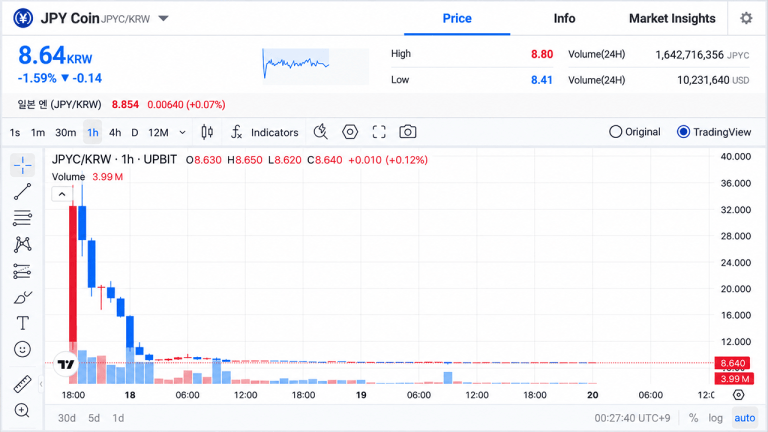Select the 4h chart interval

[x=115, y=133]
